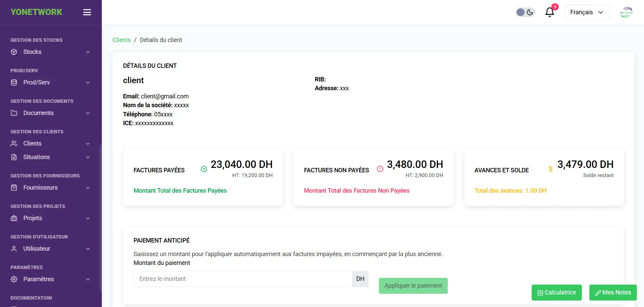Click the hamburger menu toggle
The image size is (644, 307).
click(x=87, y=12)
